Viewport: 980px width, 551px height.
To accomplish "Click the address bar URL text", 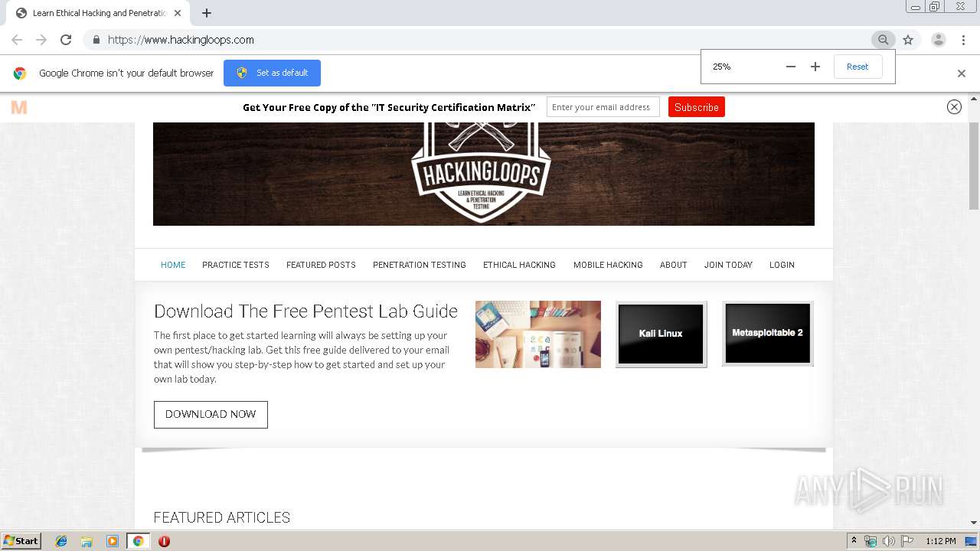I will click(181, 40).
